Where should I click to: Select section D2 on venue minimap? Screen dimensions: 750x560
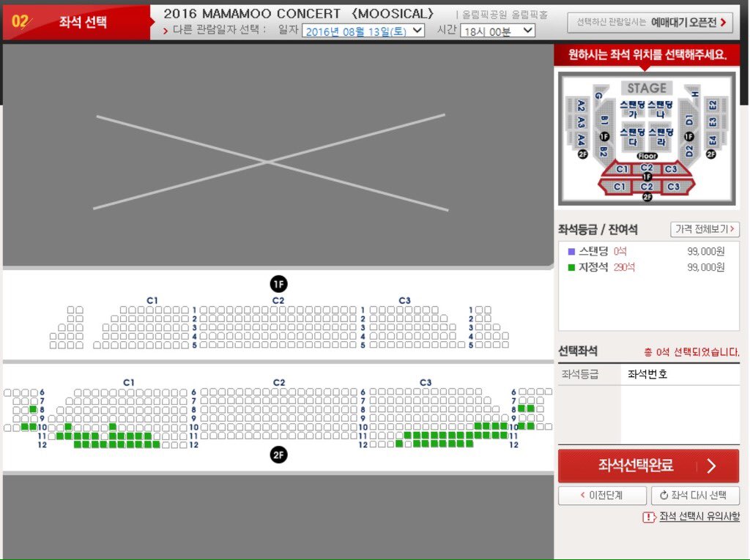pyautogui.click(x=689, y=152)
